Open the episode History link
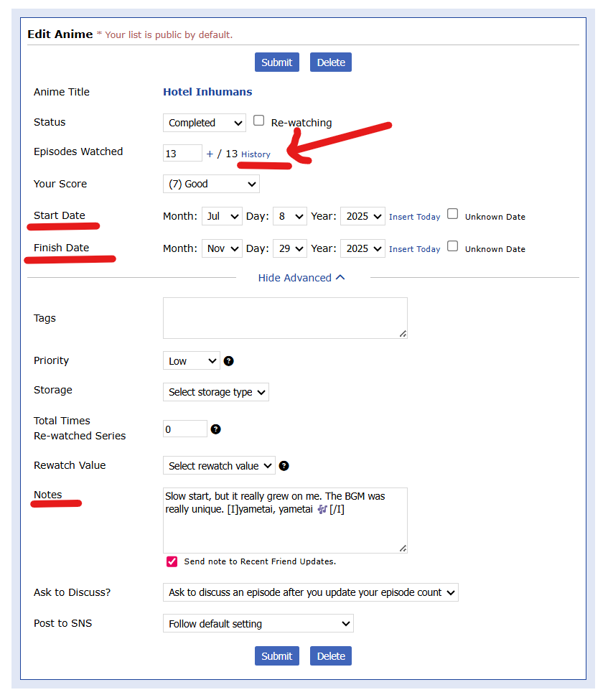Viewport: 608px width, 700px height. pyautogui.click(x=256, y=154)
